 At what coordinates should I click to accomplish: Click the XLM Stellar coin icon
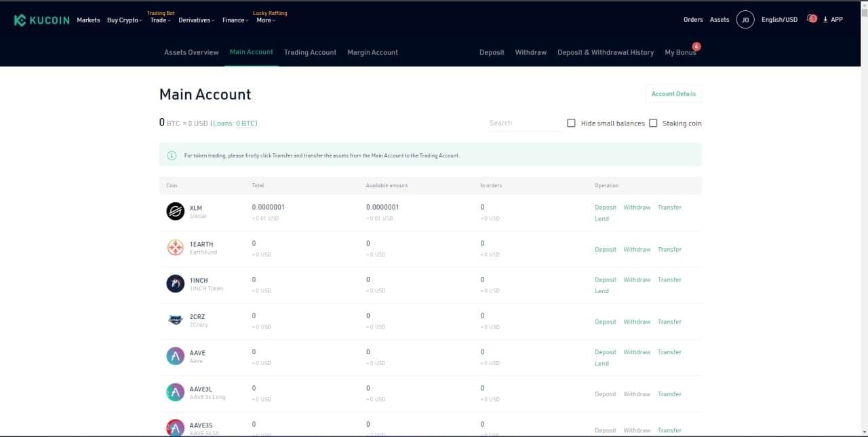click(176, 211)
